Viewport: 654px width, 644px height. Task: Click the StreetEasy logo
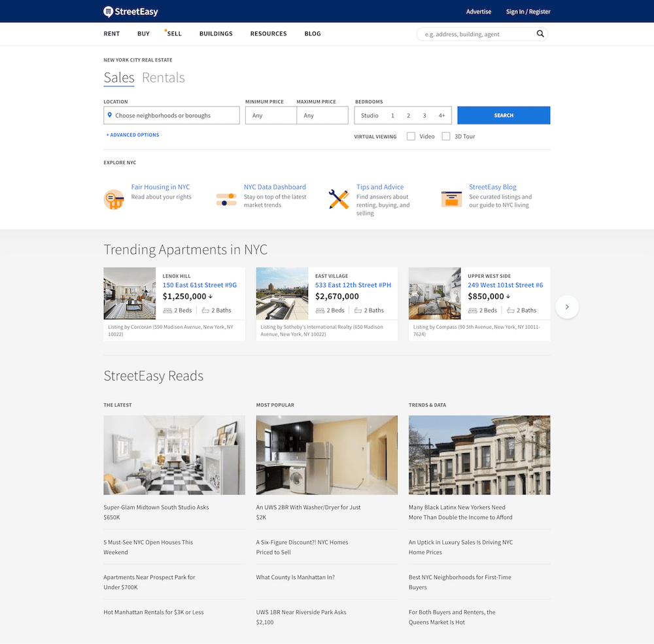point(130,11)
